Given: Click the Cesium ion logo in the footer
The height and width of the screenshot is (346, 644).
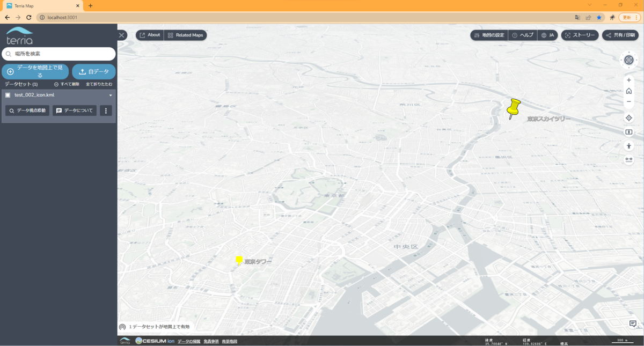Looking at the screenshot, I should (x=155, y=341).
